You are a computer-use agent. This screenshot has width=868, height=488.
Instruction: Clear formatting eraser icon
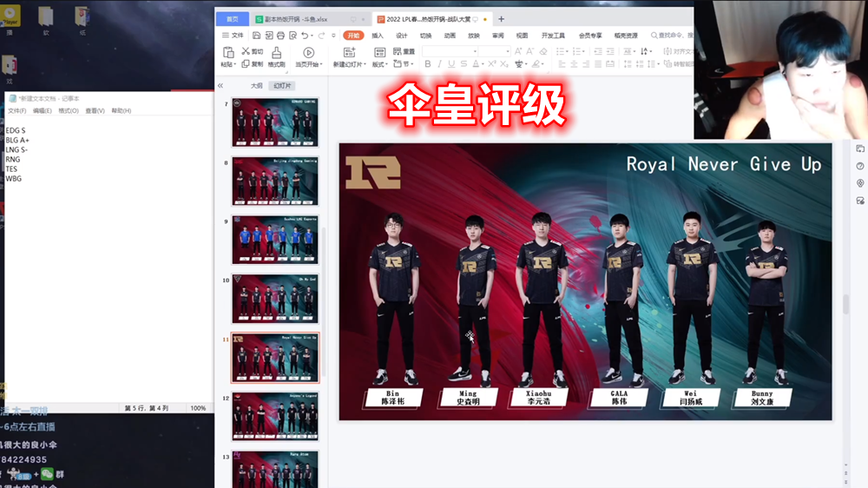coord(543,51)
